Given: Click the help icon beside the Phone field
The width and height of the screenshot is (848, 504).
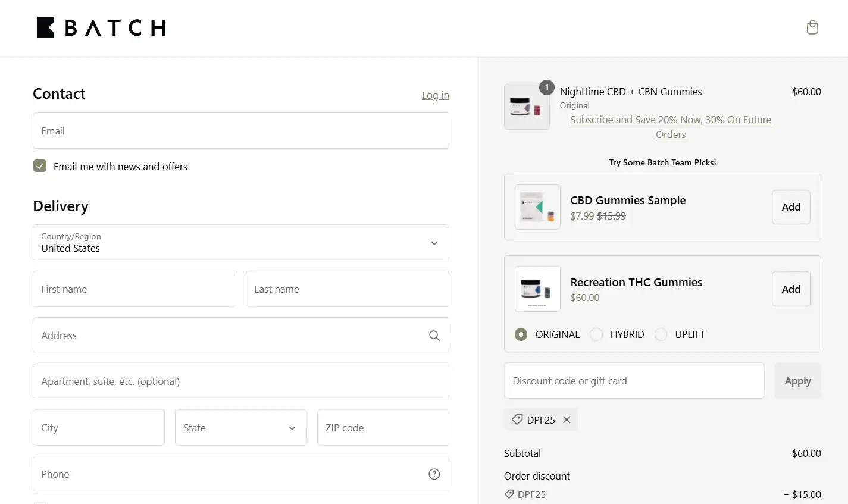Looking at the screenshot, I should point(434,474).
